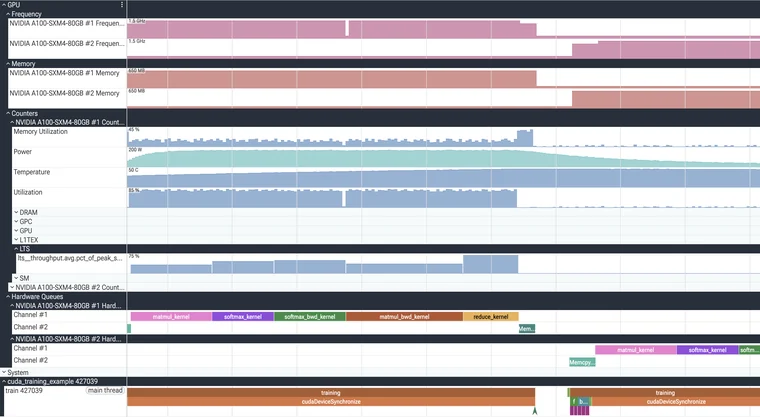Select Channel #2 label under GPU #2 queues

coord(31,360)
